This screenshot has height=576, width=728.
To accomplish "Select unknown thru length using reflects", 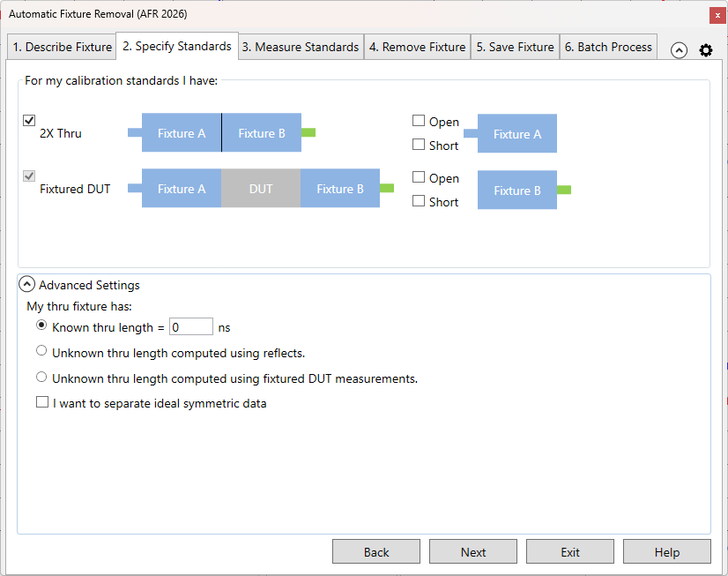I will [41, 351].
